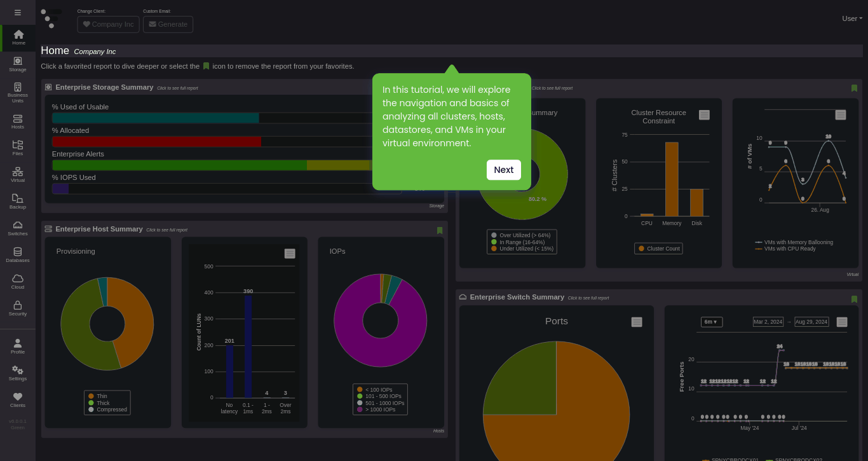Open Cluster Resource Constraint chart menu

(x=704, y=114)
